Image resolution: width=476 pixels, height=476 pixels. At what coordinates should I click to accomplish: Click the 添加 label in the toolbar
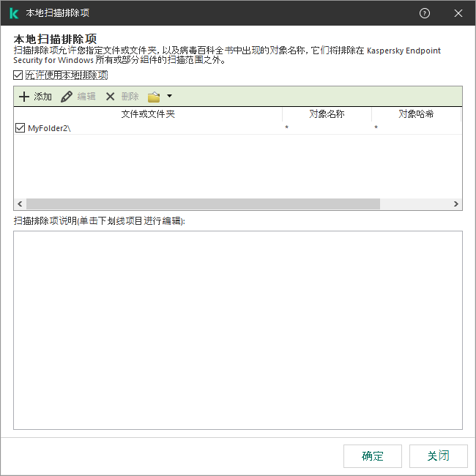(42, 97)
